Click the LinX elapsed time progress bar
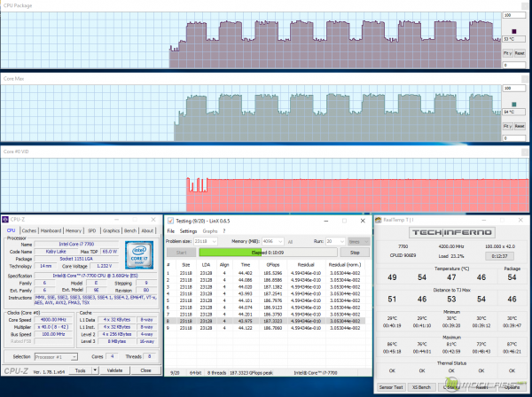532x397 pixels. [x=268, y=253]
